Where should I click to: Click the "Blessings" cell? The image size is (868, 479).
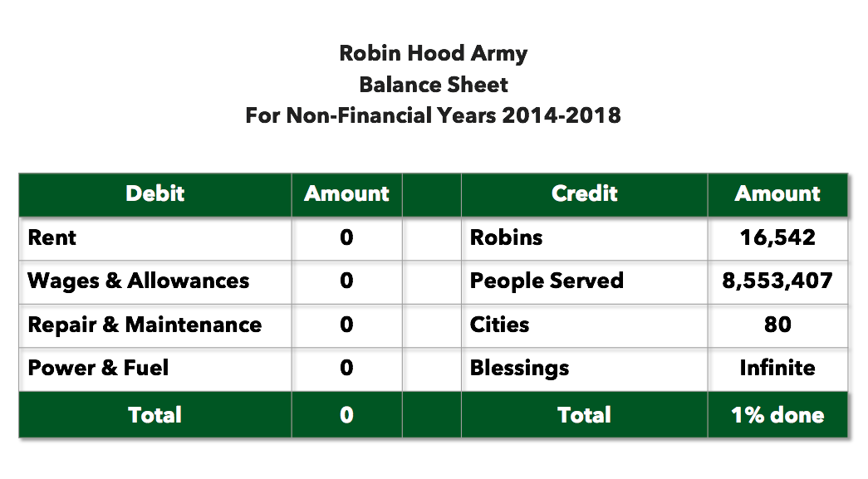pyautogui.click(x=519, y=369)
